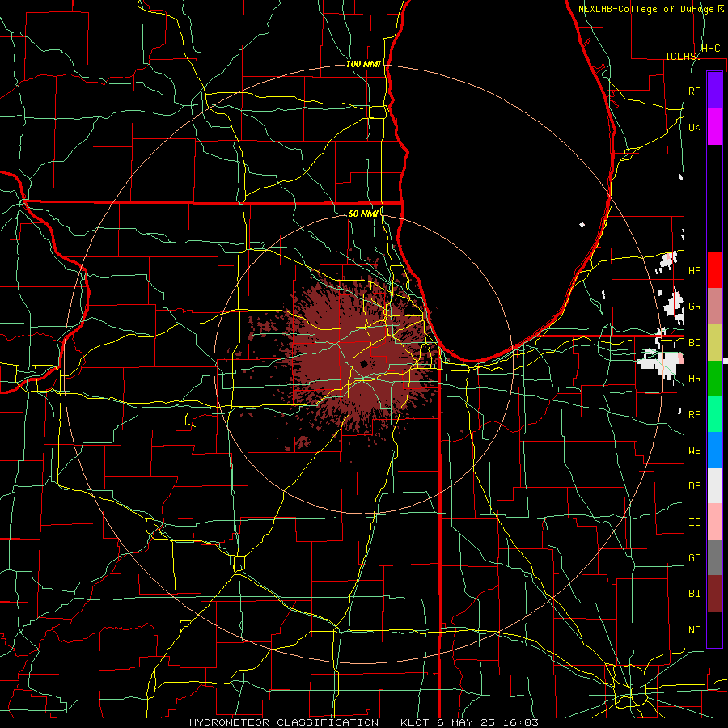Click the "RF" legend label
The height and width of the screenshot is (728, 728).
coord(694,91)
